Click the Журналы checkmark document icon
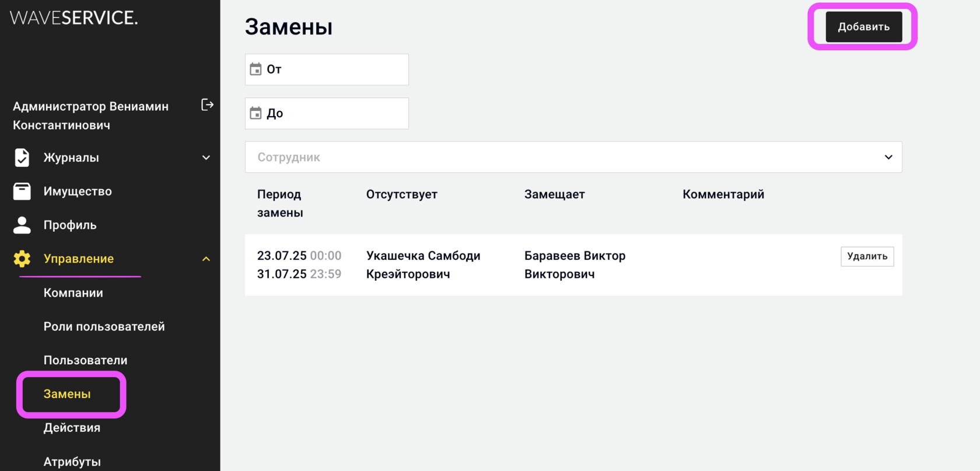The height and width of the screenshot is (471, 980). coord(22,158)
